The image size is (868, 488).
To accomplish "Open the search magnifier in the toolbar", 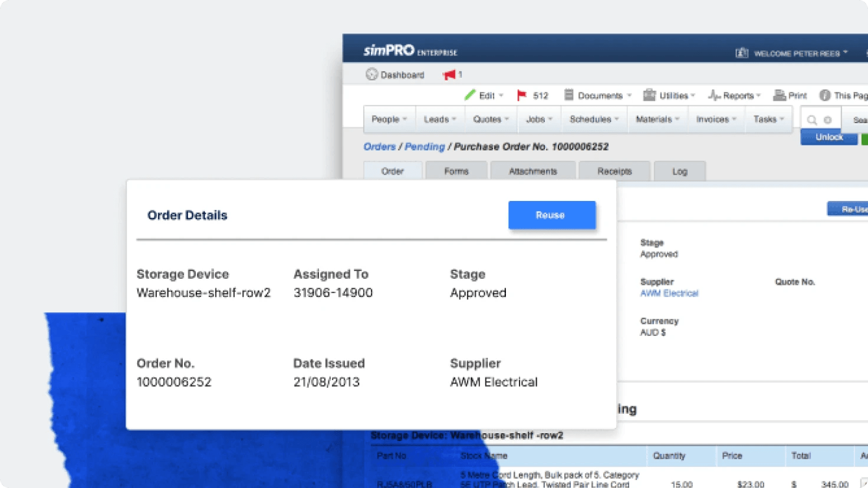I will (x=813, y=119).
